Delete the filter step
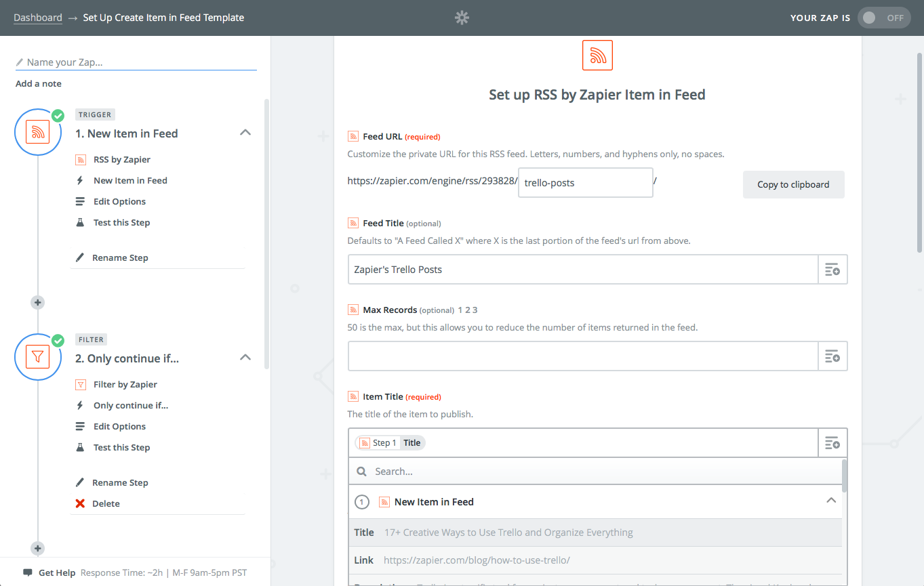The height and width of the screenshot is (586, 924). point(106,503)
